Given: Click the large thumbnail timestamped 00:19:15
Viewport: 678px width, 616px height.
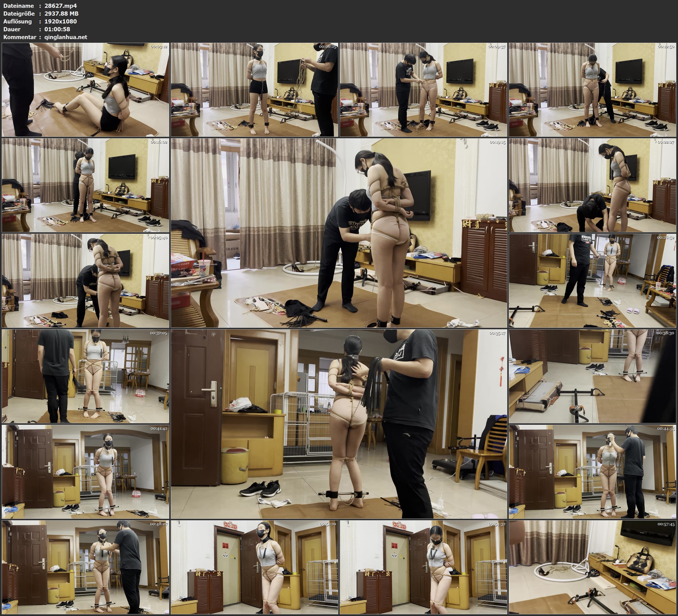Looking at the screenshot, I should 339,233.
